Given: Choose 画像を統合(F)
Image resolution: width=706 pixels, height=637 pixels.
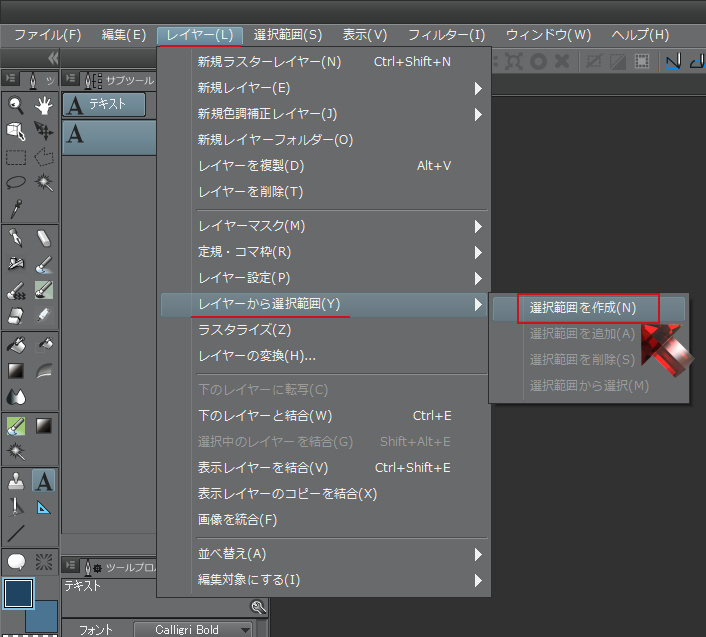Looking at the screenshot, I should pyautogui.click(x=324, y=520).
